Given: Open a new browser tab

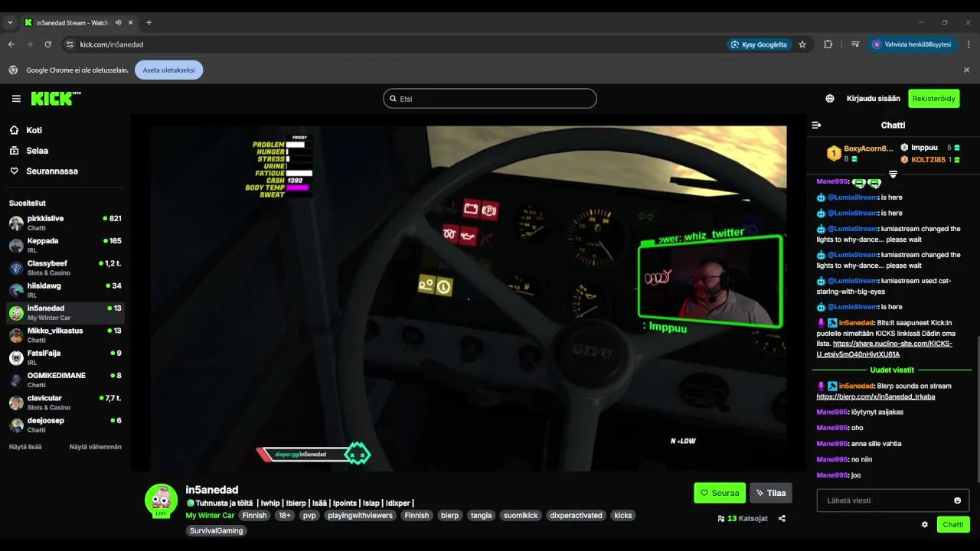Looking at the screenshot, I should pyautogui.click(x=149, y=22).
